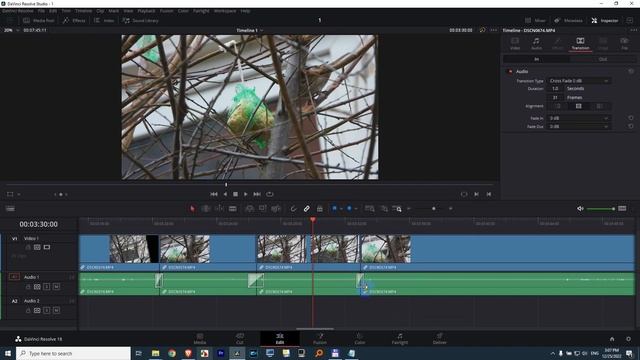Mute the Audio 1 track
This screenshot has height=360, width=640.
[56, 287]
